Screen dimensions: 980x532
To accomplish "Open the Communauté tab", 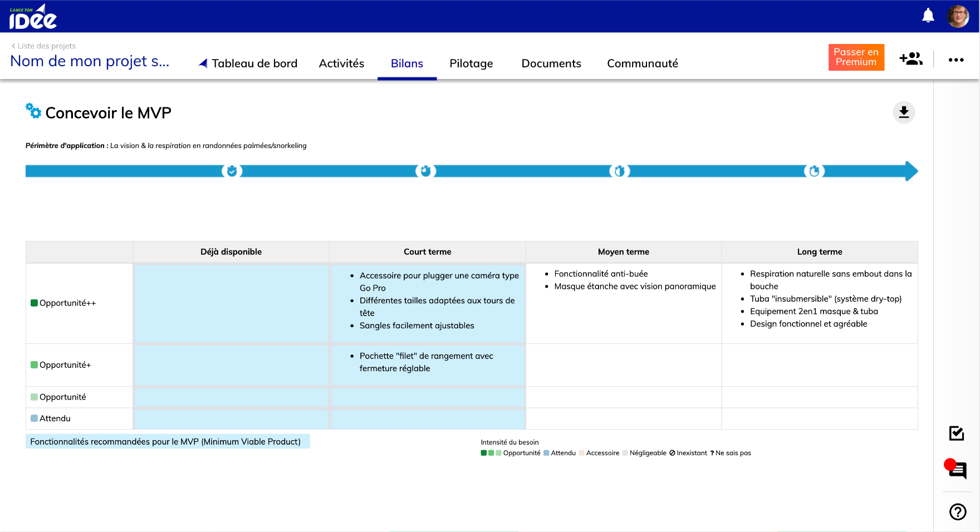I will point(643,63).
